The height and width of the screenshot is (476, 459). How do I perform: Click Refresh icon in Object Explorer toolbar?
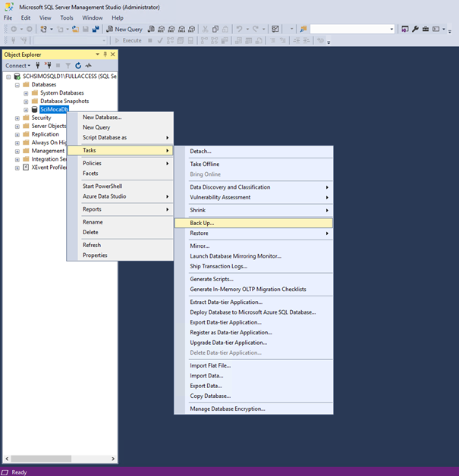tap(78, 65)
